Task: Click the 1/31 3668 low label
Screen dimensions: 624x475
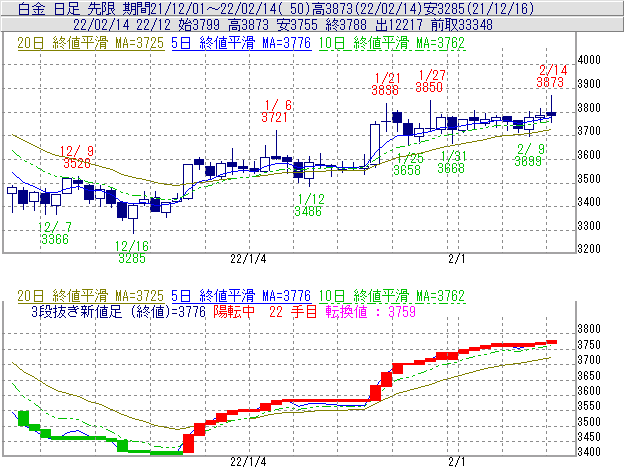Action: (x=452, y=162)
